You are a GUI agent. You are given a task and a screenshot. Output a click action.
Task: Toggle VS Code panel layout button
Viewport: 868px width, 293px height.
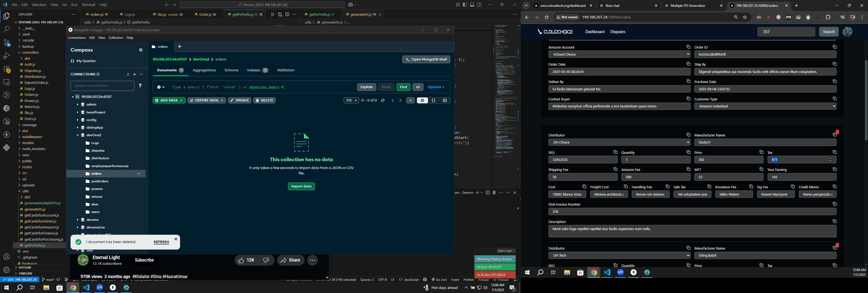472,5
